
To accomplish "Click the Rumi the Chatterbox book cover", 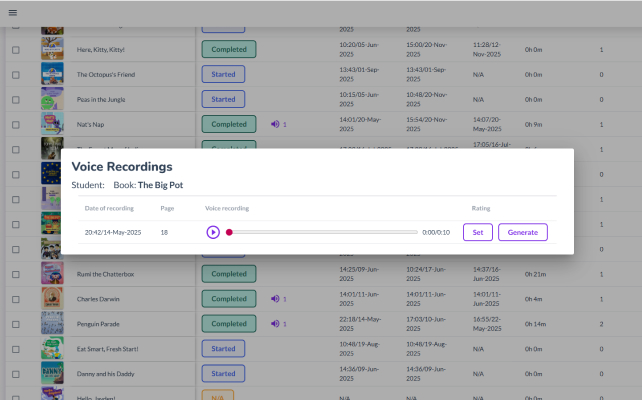I will [52, 274].
